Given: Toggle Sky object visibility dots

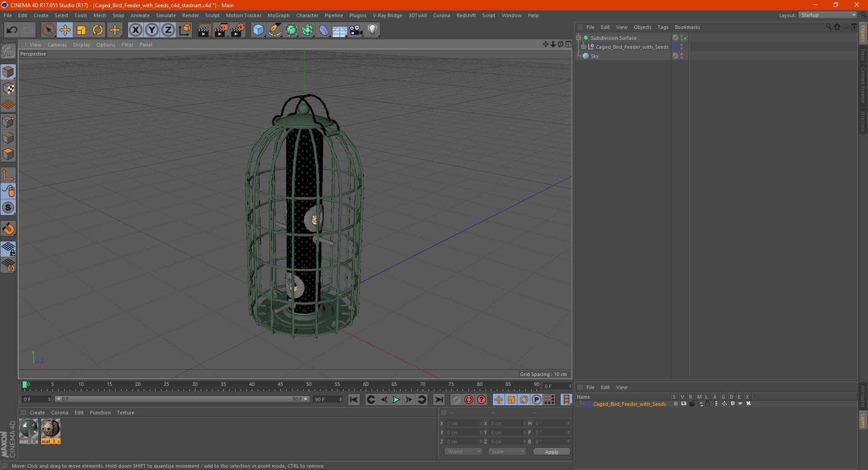Looking at the screenshot, I should (x=681, y=56).
